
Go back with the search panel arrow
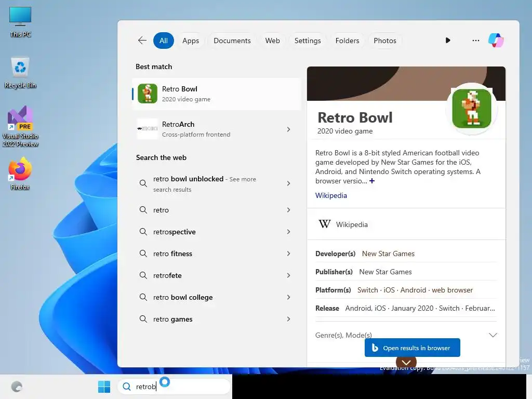[x=142, y=41]
